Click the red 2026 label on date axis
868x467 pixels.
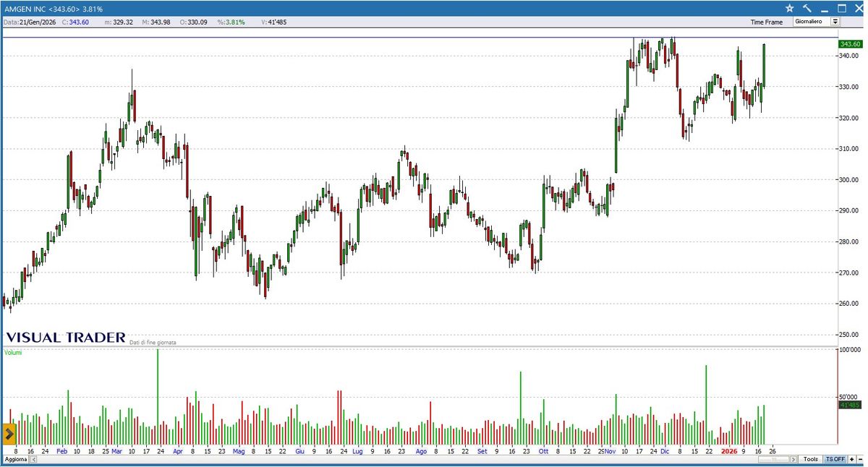point(728,450)
